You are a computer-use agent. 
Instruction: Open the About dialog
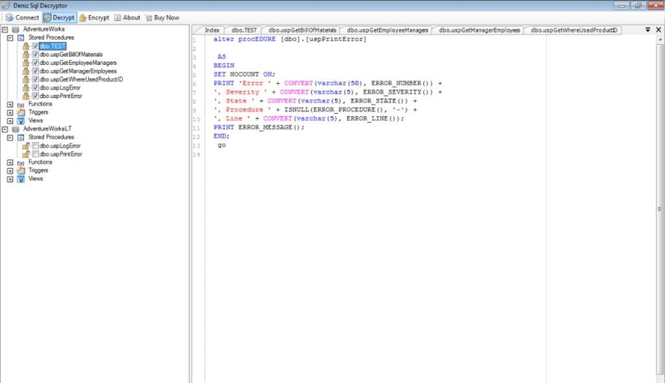pyautogui.click(x=127, y=17)
